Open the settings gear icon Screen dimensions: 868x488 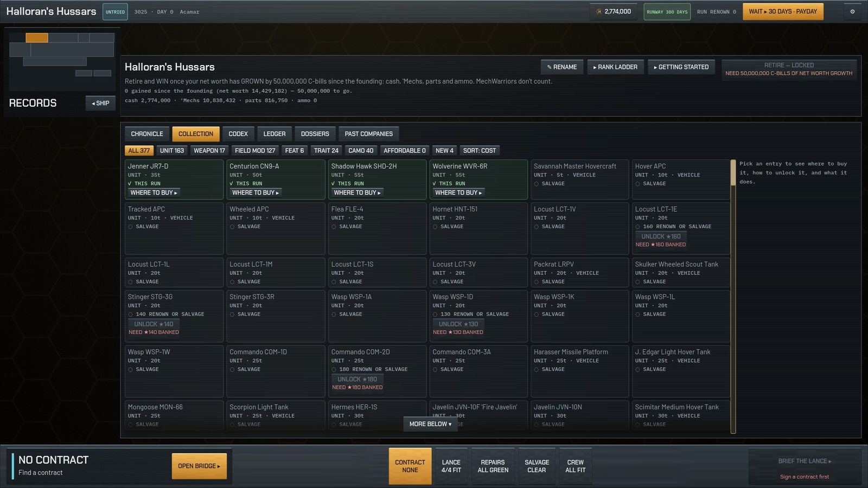(x=852, y=11)
